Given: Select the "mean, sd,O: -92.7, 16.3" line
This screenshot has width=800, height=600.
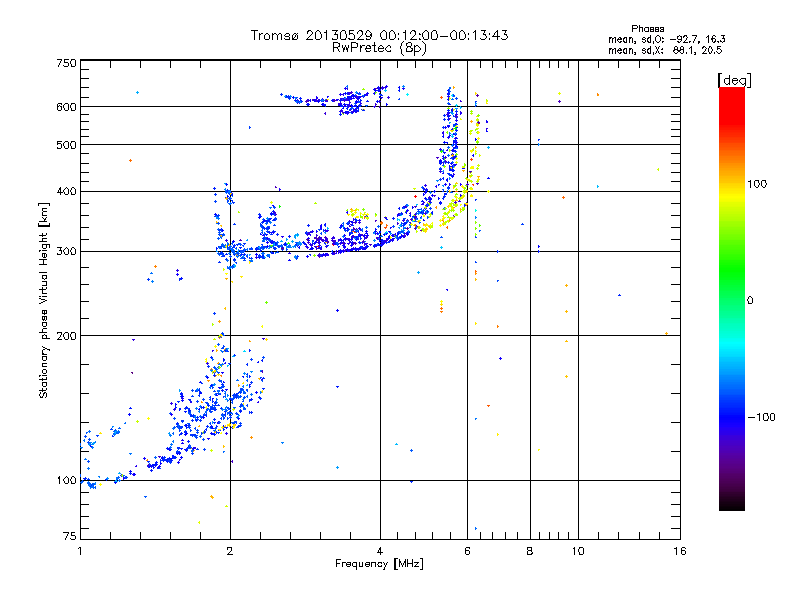Looking at the screenshot, I should pos(667,39).
